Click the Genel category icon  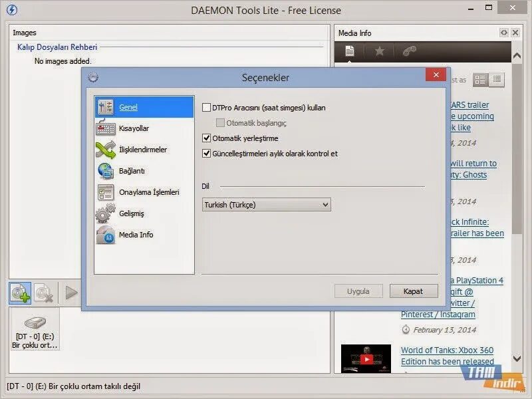(x=106, y=107)
